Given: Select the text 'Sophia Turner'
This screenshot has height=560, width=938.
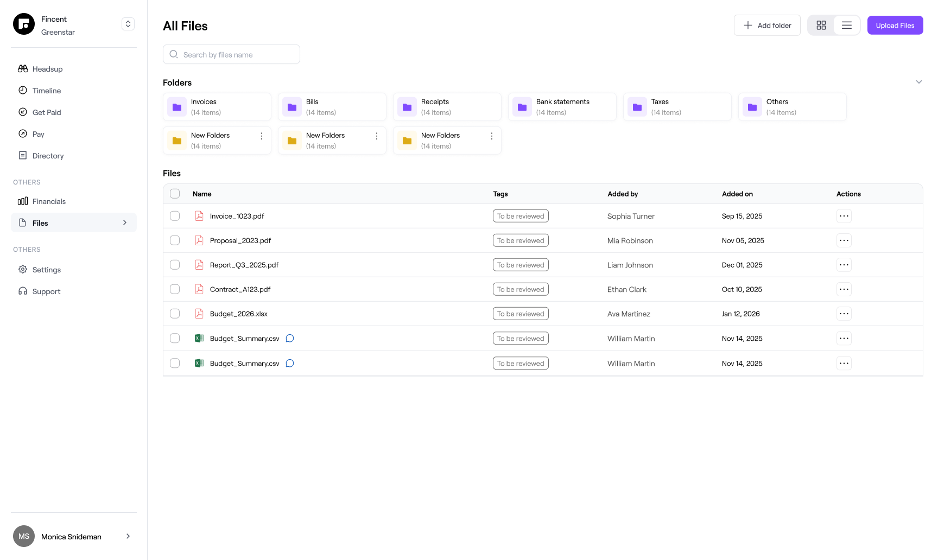Looking at the screenshot, I should (631, 216).
